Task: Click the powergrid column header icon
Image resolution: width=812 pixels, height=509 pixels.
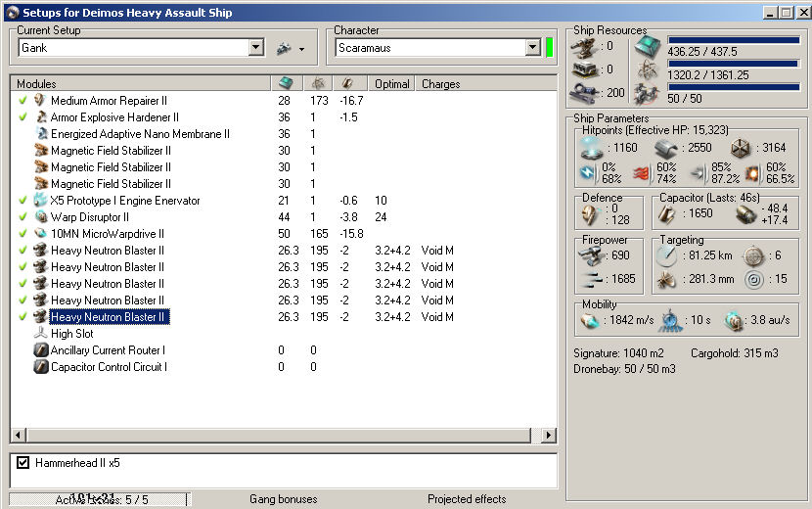Action: (318, 83)
